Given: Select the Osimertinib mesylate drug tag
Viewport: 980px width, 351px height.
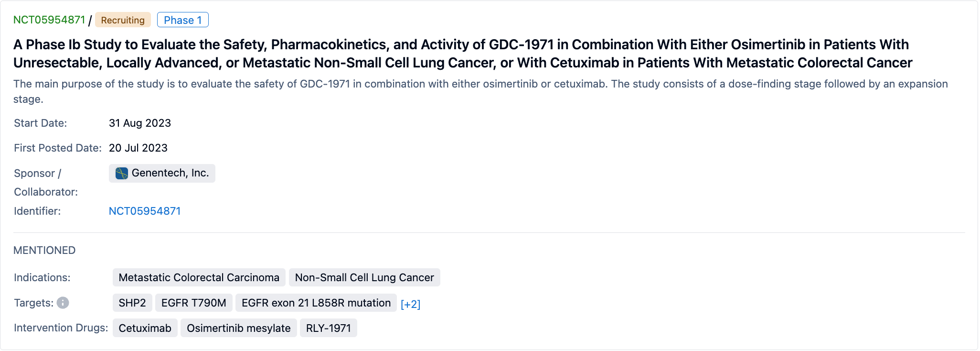Looking at the screenshot, I should coord(238,328).
